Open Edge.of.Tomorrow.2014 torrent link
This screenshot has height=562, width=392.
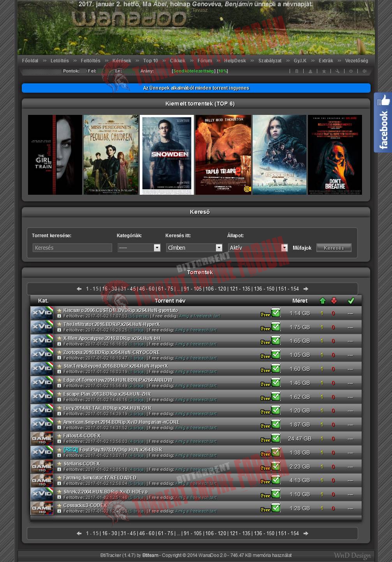click(x=118, y=380)
